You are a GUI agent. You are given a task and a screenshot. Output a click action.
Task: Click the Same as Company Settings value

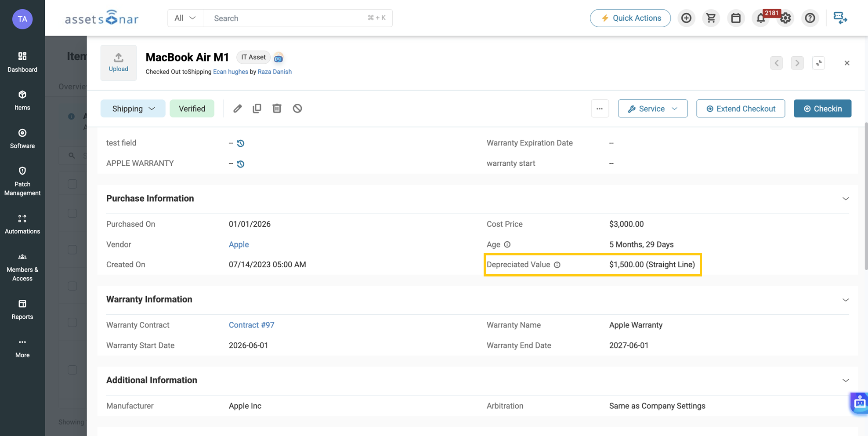point(657,406)
